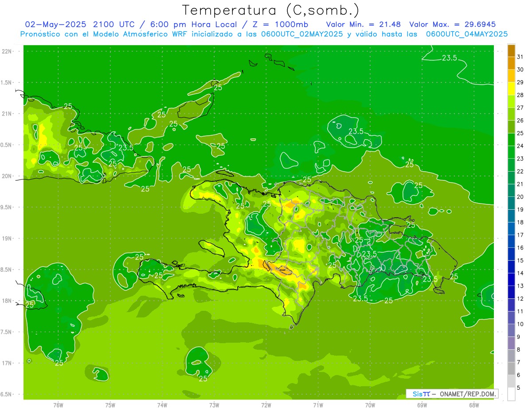Click the legend value '18'
Viewport: 532px width, 411px height.
click(x=520, y=222)
